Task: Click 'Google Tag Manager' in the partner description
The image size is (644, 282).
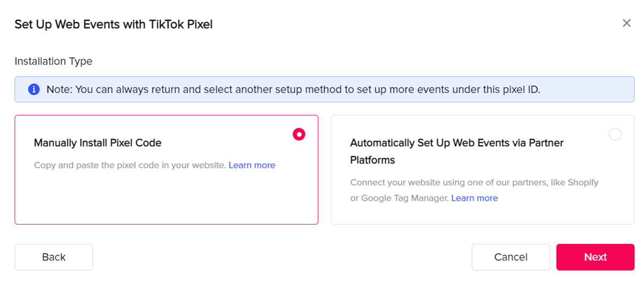Action: coord(405,198)
